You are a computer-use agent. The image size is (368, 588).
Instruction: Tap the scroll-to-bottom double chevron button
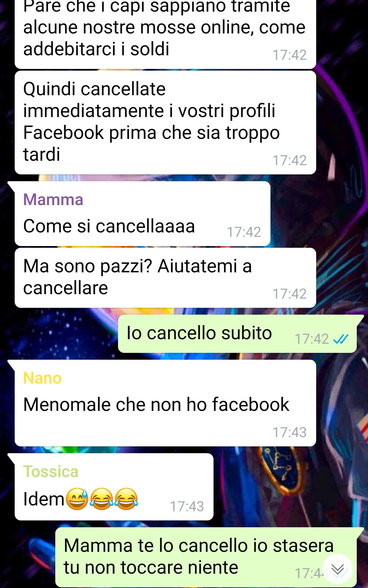click(337, 569)
